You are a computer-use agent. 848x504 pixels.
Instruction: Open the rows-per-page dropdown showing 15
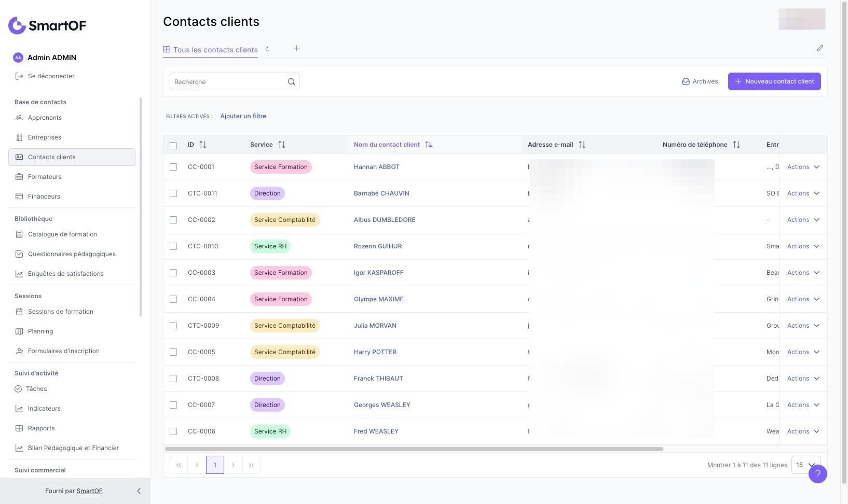coord(805,465)
